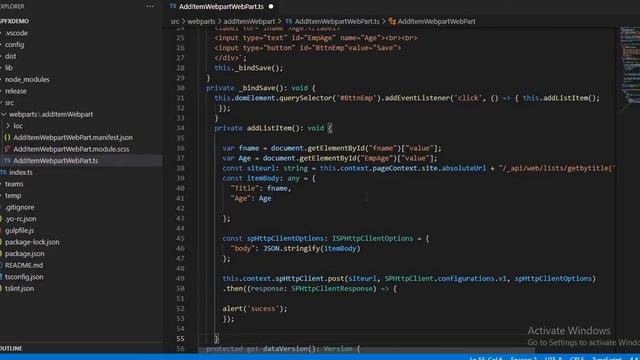Viewport: 640px width, 360px height.
Task: Click 'dataVersion' on line 56
Action: (x=285, y=349)
